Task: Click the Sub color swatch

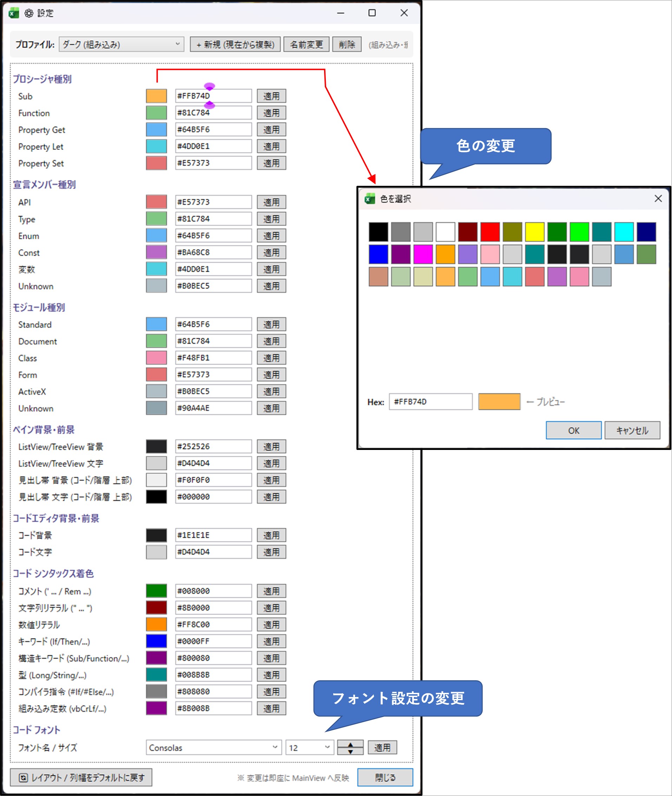Action: [x=156, y=96]
